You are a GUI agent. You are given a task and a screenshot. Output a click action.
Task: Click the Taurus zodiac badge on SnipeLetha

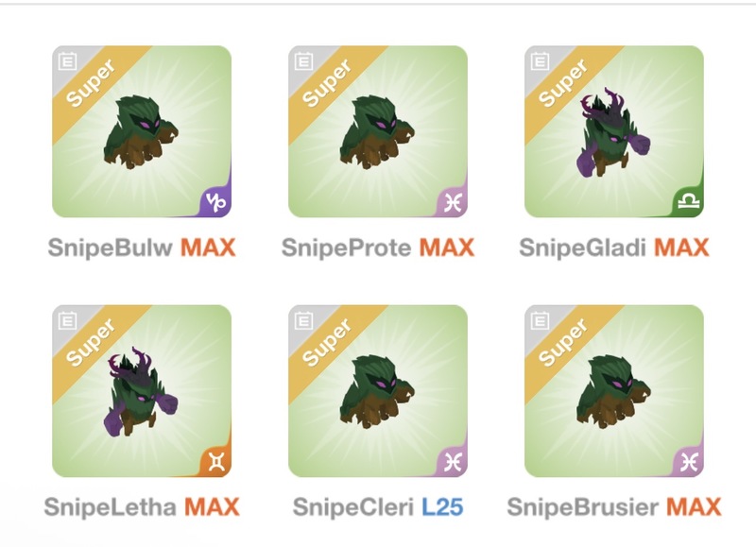[216, 461]
